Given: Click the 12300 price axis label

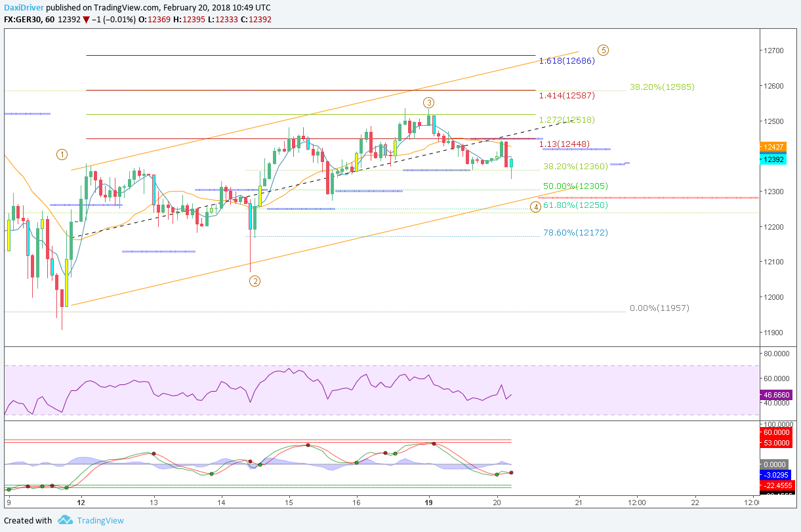Looking at the screenshot, I should click(x=773, y=192).
